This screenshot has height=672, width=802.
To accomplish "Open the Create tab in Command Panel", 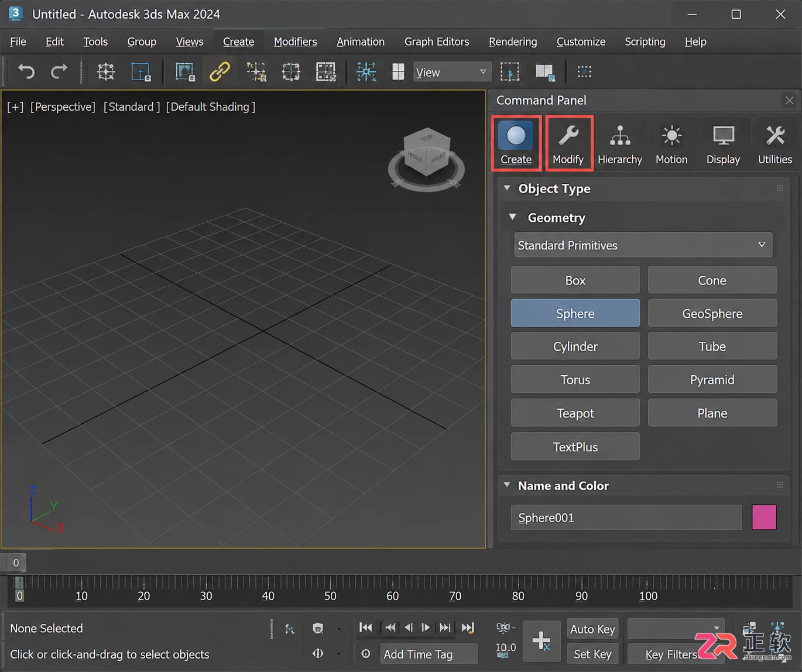I will (516, 143).
